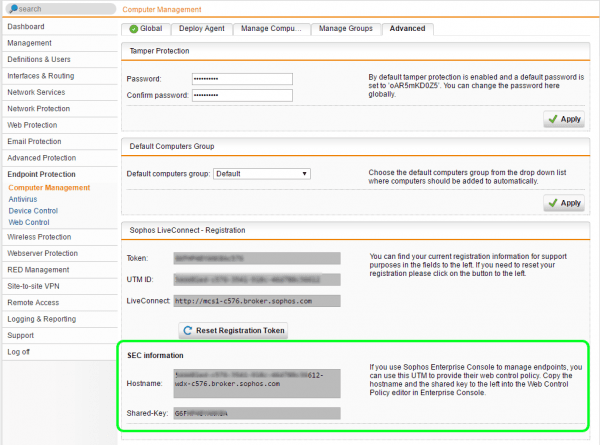
Task: Open Logging & Reporting menu
Action: 60,319
